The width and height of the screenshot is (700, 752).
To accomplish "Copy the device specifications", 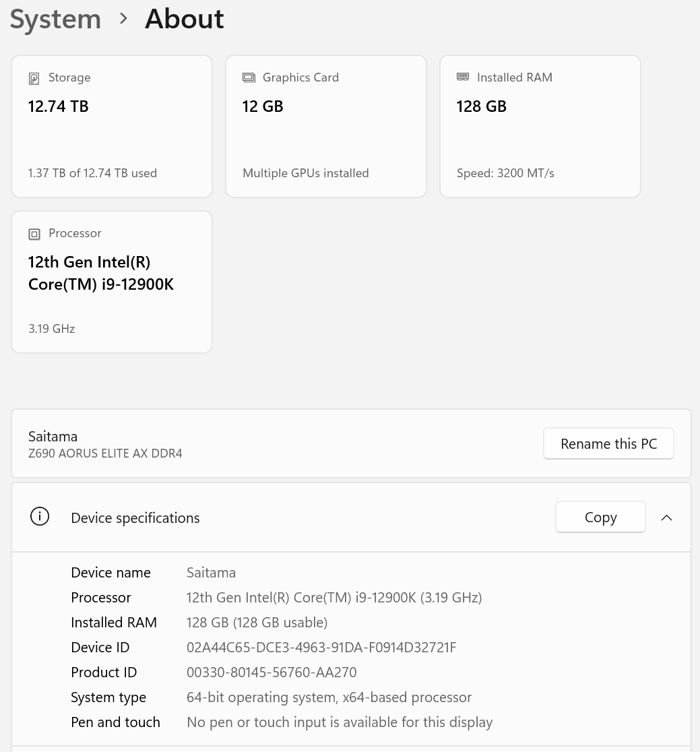I will [x=600, y=517].
